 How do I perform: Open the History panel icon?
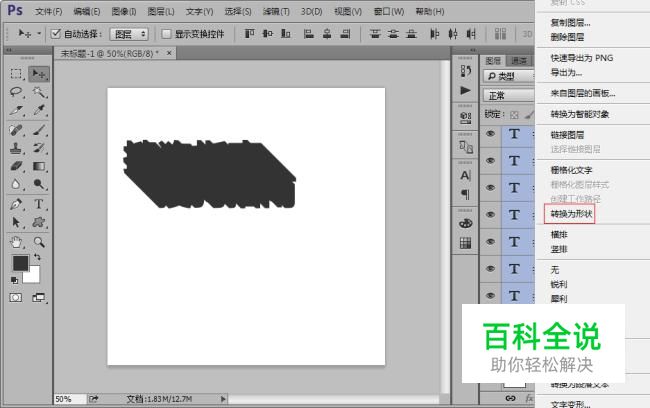[466, 71]
